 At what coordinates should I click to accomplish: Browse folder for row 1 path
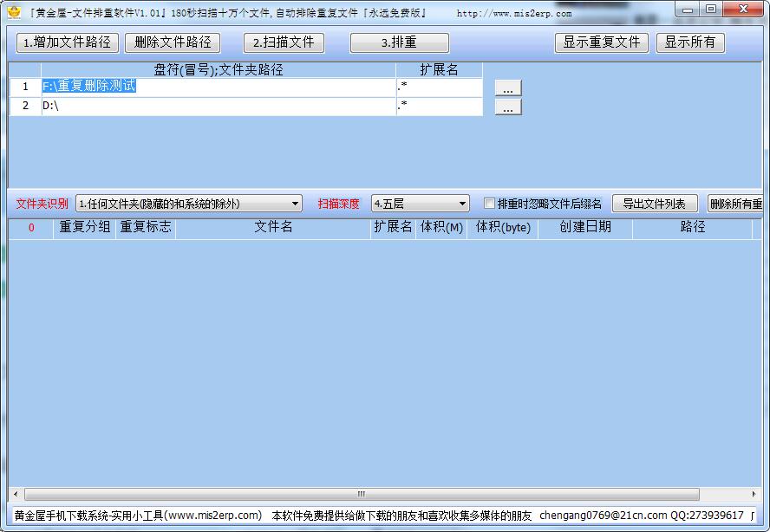(x=508, y=88)
